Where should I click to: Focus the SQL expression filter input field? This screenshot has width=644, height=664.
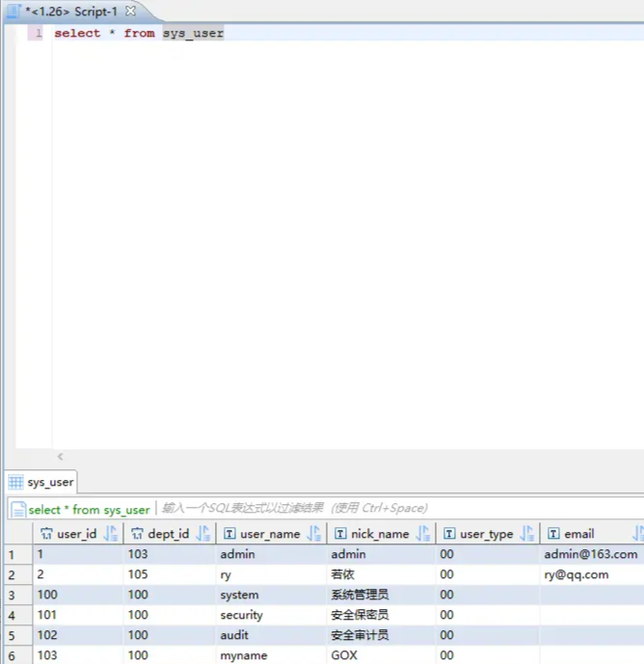click(386, 508)
